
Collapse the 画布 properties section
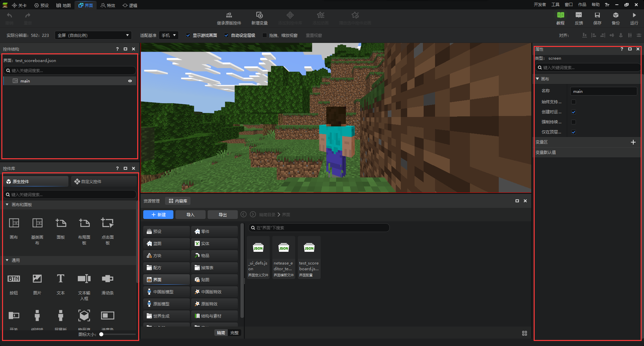537,79
